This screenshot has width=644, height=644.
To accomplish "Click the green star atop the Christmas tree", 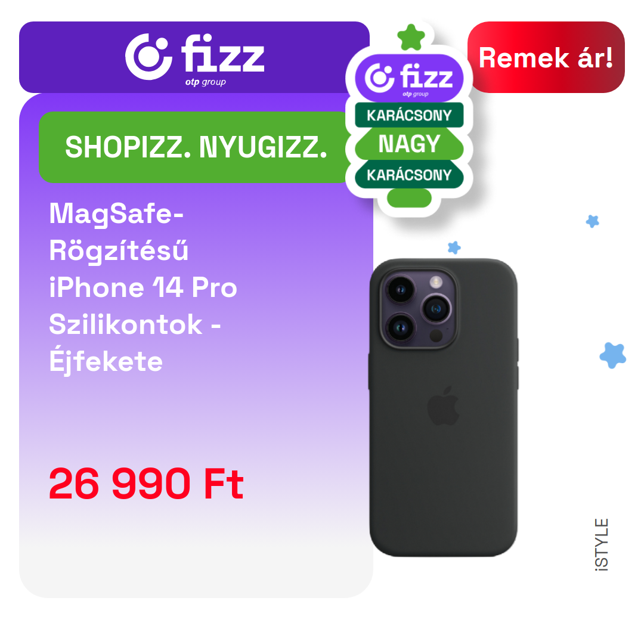I will tap(411, 38).
